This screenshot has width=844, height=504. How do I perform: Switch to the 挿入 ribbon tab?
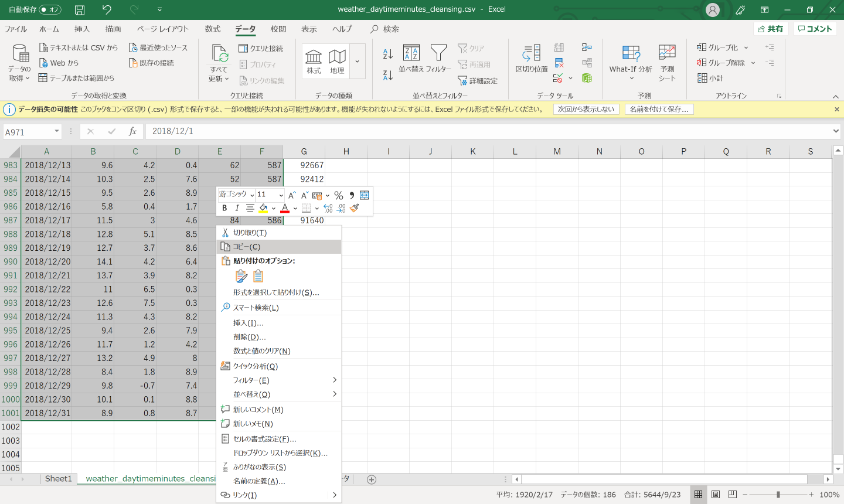click(82, 29)
